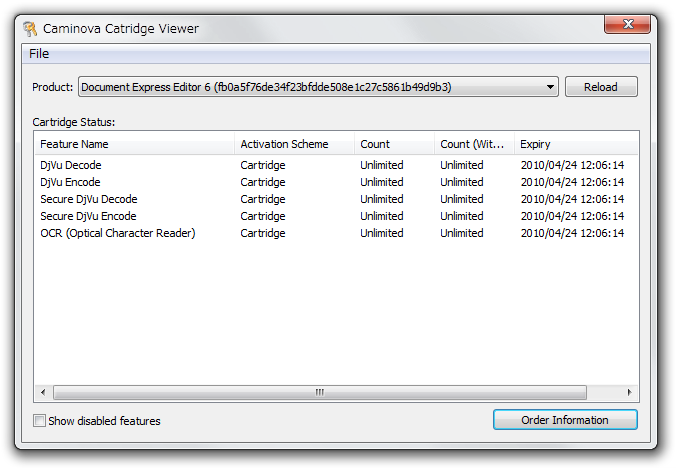Sort by Feature Name column header
The height and width of the screenshot is (468, 676).
point(135,144)
